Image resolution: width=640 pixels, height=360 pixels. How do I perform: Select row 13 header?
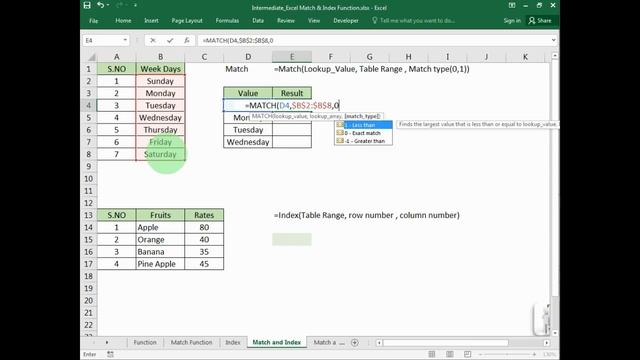88,215
